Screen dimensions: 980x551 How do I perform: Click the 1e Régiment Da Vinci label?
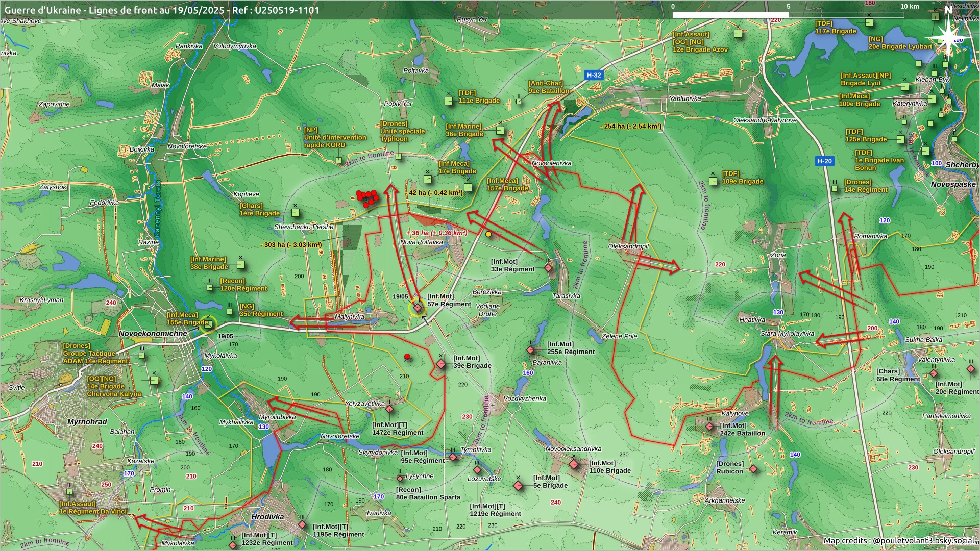click(93, 508)
